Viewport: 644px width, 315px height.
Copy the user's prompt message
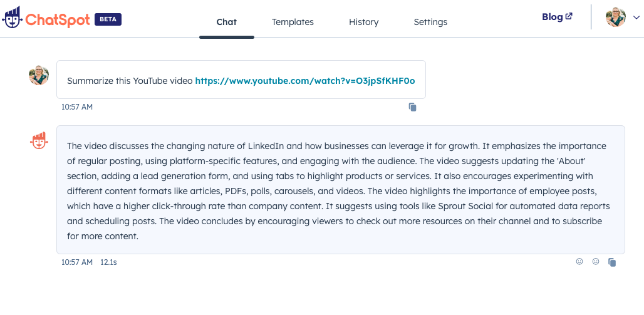pos(412,107)
